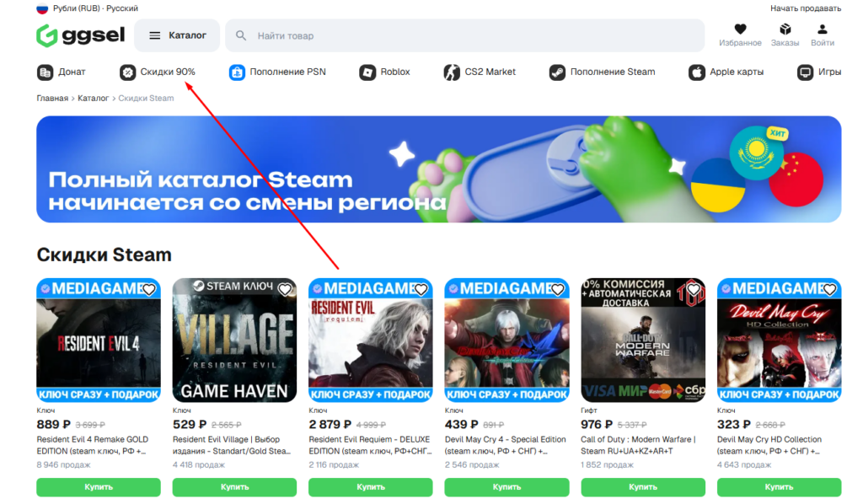
Task: Click the Донат icon
Action: (46, 72)
